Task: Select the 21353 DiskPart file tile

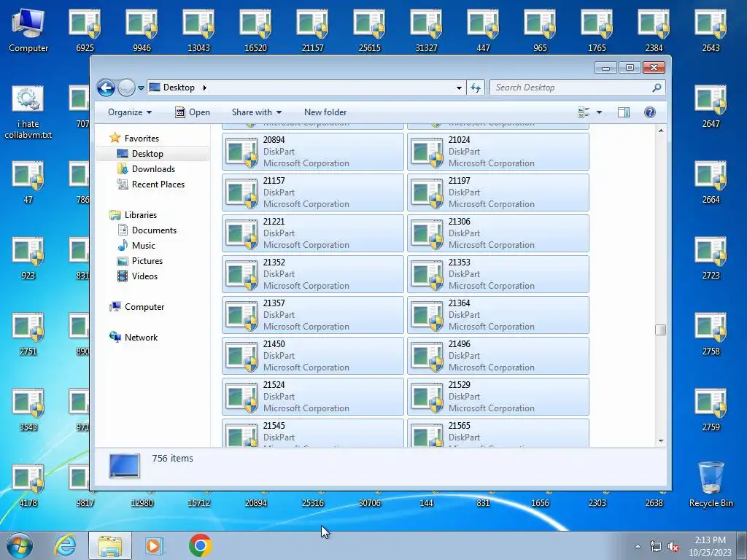Action: pos(498,274)
